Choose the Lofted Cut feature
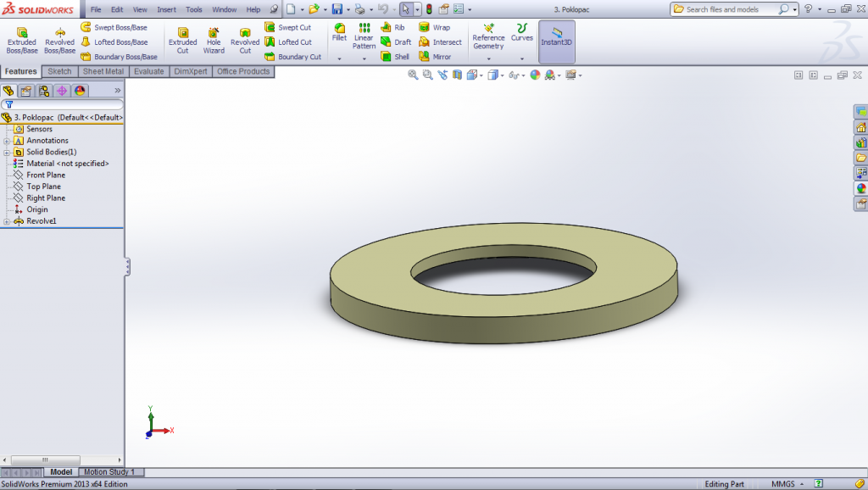868x490 pixels. [x=288, y=42]
